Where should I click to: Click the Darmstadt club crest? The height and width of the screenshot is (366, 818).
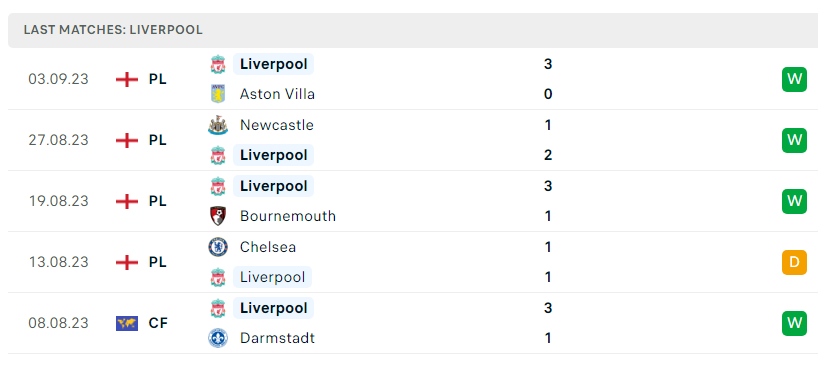[x=218, y=338]
